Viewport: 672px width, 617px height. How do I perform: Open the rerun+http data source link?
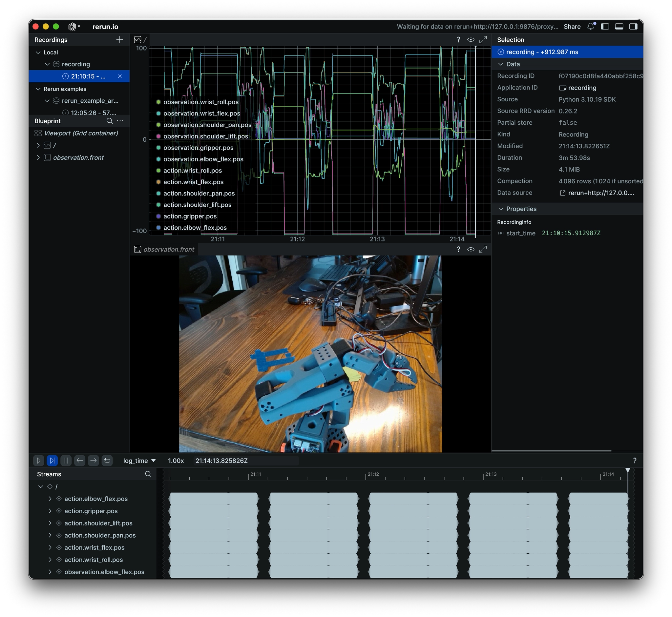point(597,193)
